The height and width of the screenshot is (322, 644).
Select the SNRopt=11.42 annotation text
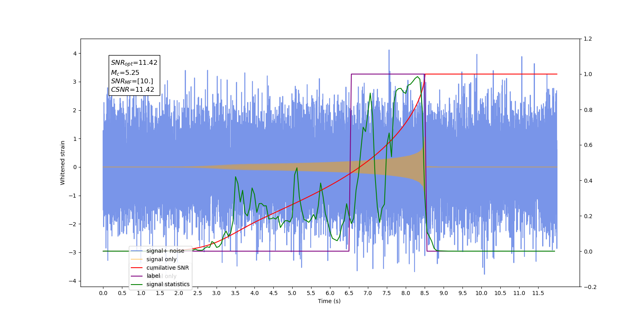point(134,63)
